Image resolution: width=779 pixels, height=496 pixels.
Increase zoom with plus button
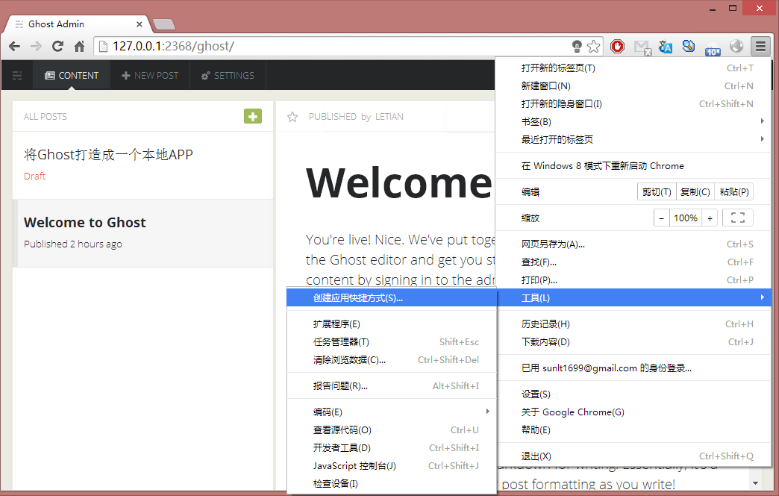(x=709, y=218)
